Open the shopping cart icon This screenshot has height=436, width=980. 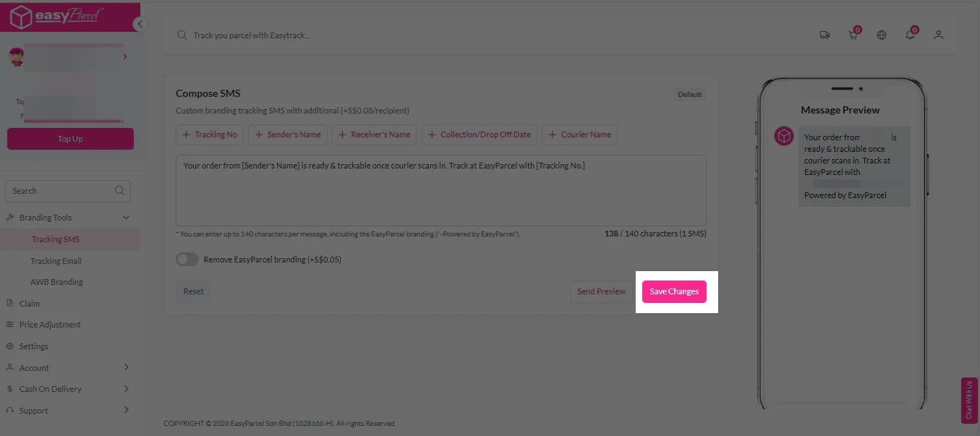pos(853,35)
